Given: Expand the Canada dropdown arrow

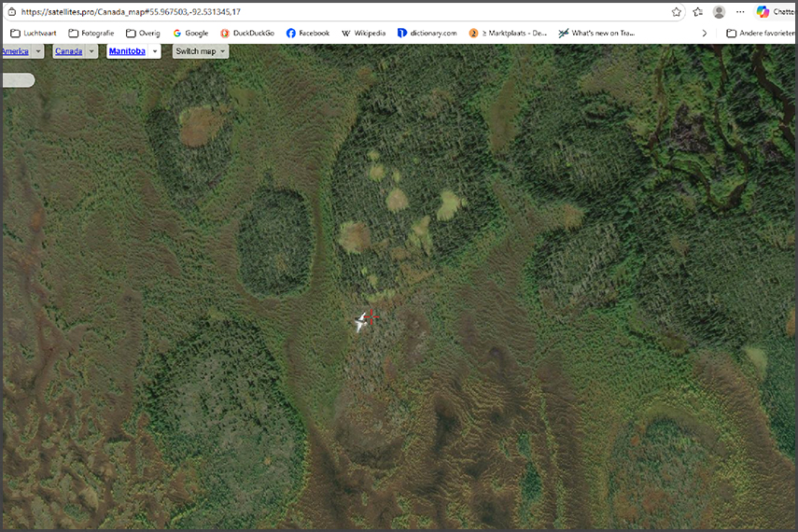Looking at the screenshot, I should 91,51.
